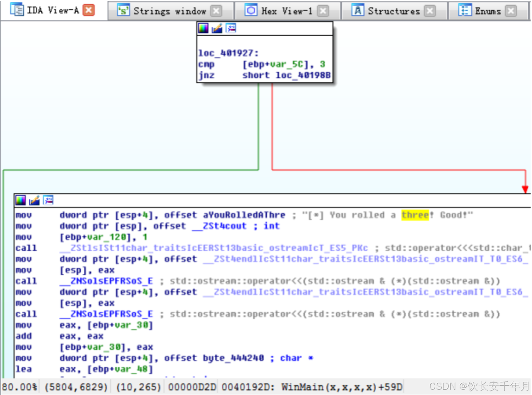Click byte_444240 offset reference
Image resolution: width=532 pixels, height=395 pixels.
(233, 358)
